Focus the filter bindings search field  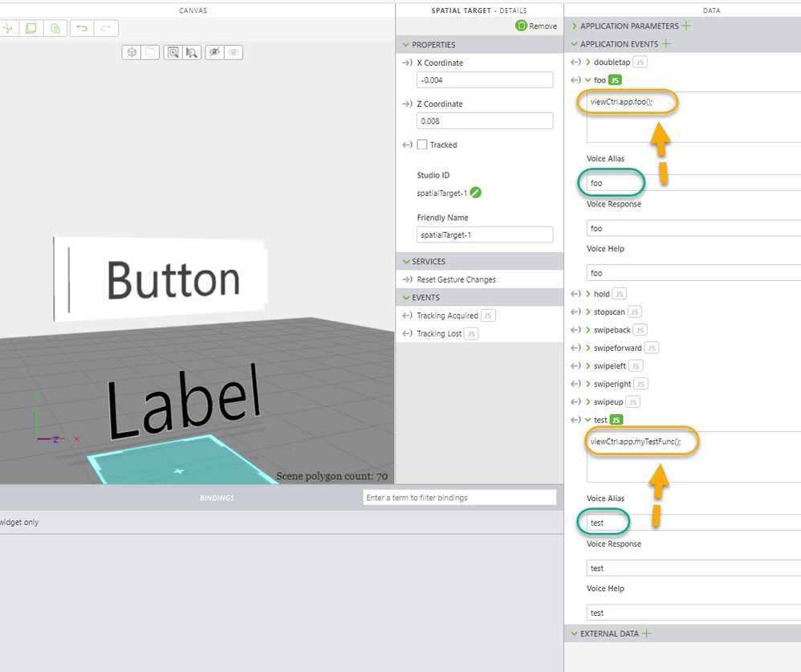pyautogui.click(x=460, y=497)
